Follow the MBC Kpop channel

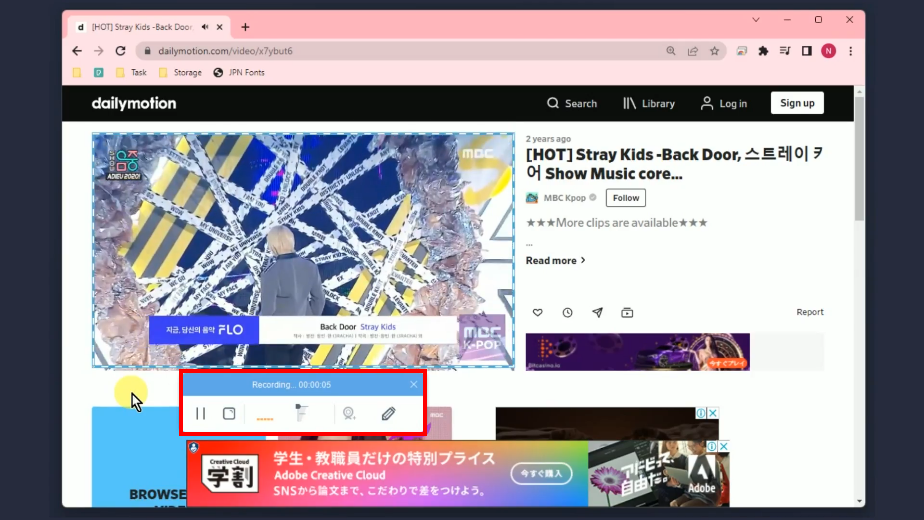coord(625,198)
